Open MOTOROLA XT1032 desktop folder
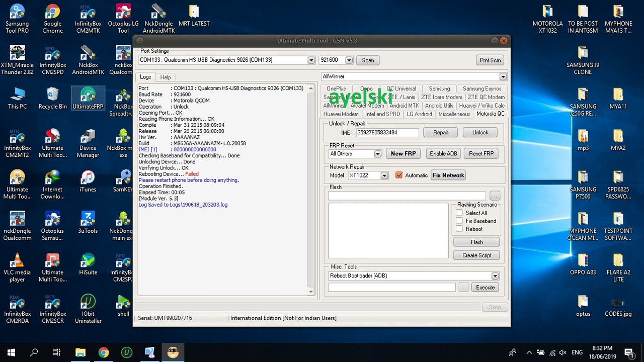This screenshot has height=362, width=644. (x=547, y=19)
